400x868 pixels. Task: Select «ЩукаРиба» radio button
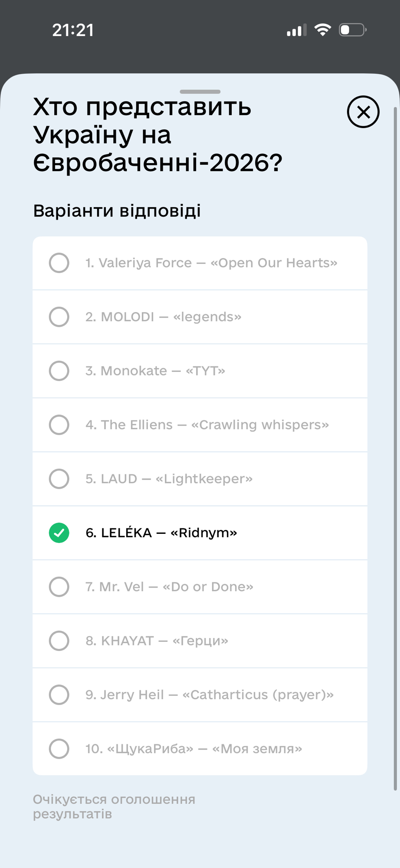[x=59, y=749]
